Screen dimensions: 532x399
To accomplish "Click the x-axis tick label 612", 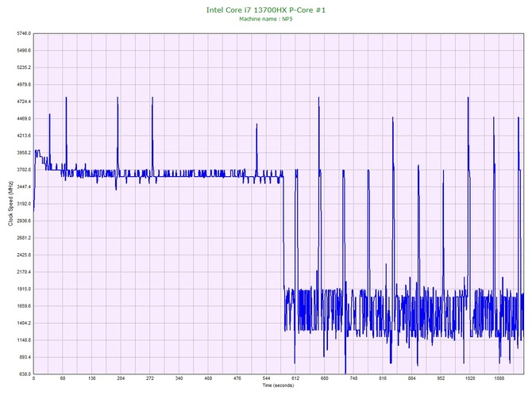I will [x=295, y=378].
